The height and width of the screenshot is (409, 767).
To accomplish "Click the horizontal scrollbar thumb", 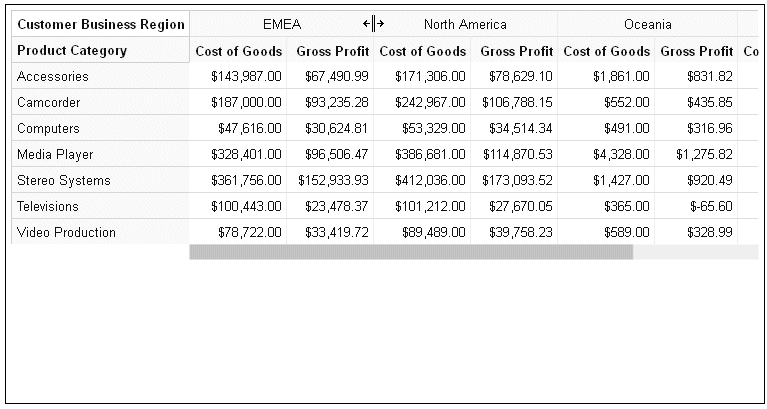I will (411, 252).
